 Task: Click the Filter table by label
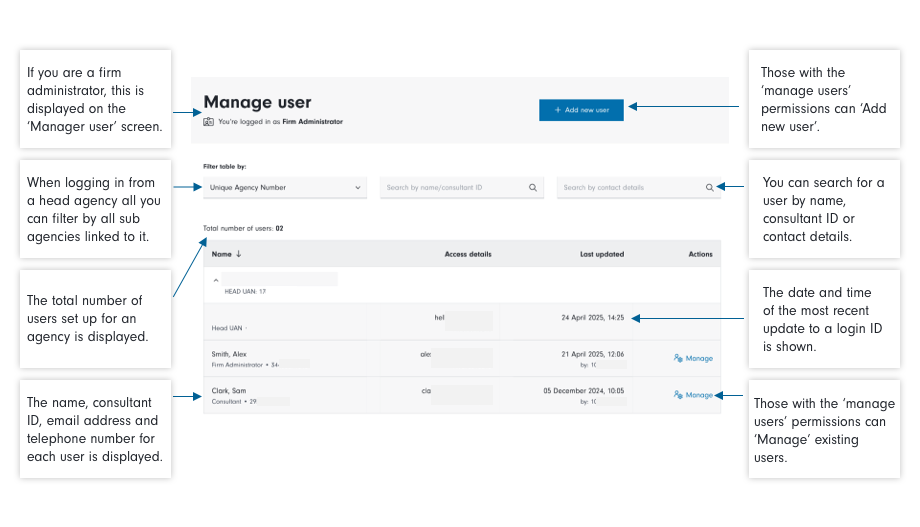225,167
